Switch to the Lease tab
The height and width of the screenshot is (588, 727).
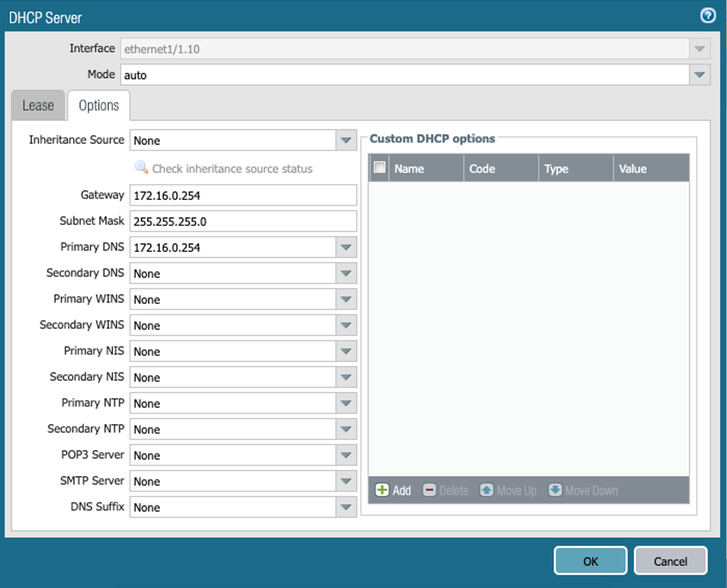38,105
